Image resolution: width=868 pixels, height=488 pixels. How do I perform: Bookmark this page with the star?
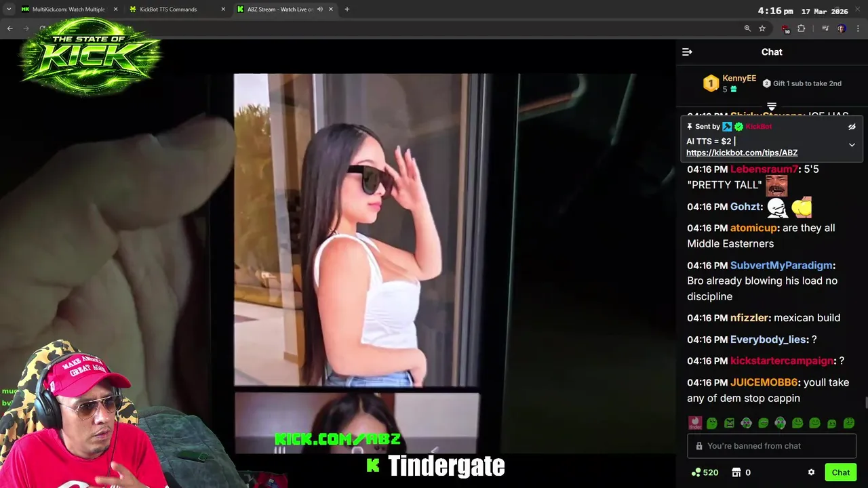(762, 28)
